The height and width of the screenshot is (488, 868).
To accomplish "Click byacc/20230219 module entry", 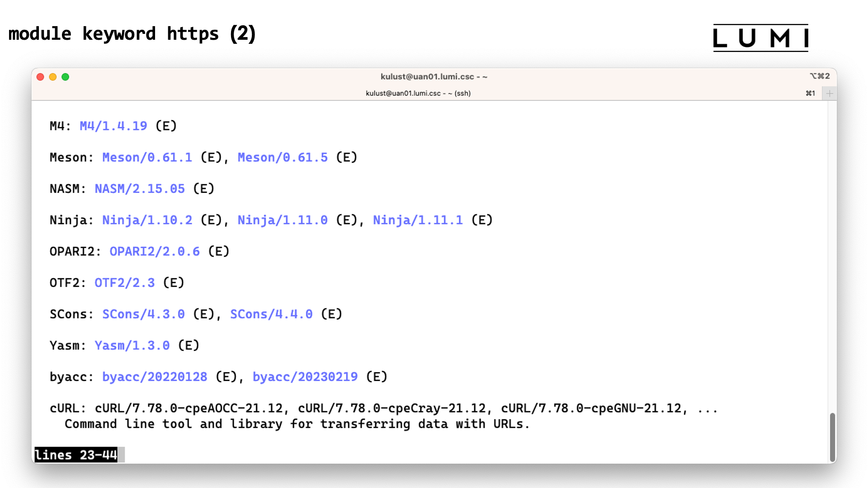I will [305, 377].
